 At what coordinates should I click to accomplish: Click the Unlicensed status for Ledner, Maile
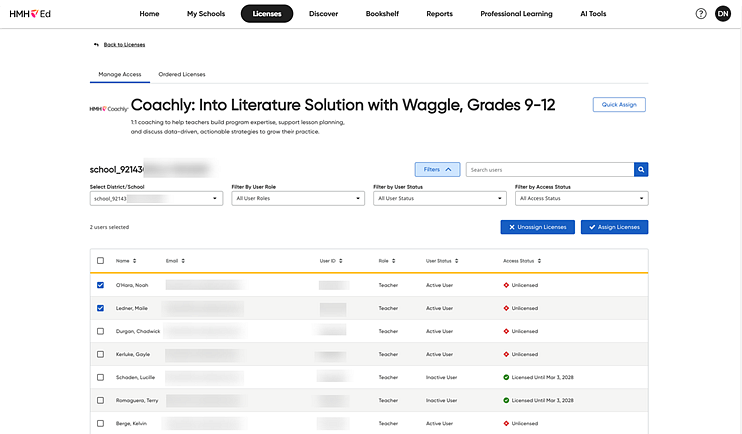pos(525,308)
